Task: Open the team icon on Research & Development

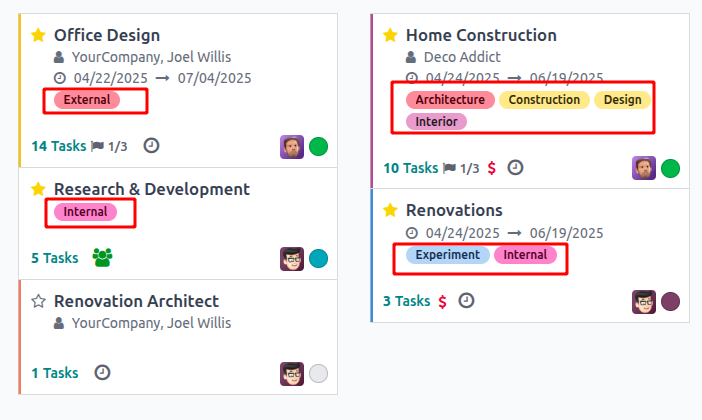Action: pos(102,258)
